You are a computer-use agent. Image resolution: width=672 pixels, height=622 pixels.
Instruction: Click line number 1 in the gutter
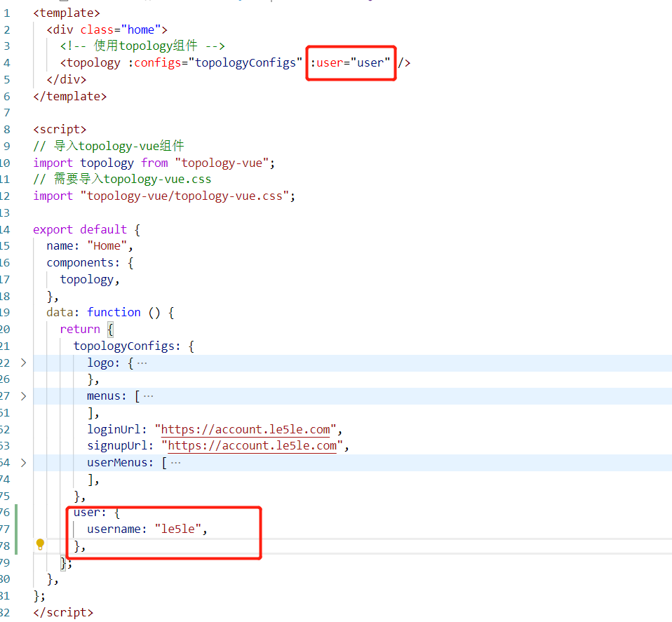7,13
